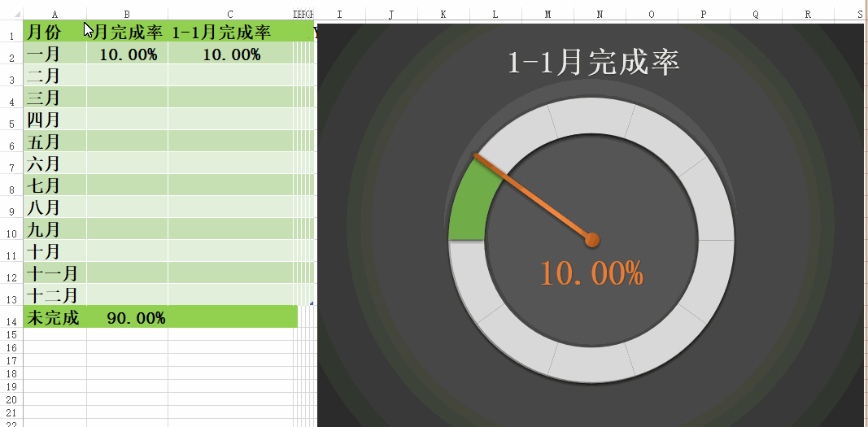Viewport: 868px width, 427px height.
Task: Select the 10.00% cell in column C
Action: 230,54
